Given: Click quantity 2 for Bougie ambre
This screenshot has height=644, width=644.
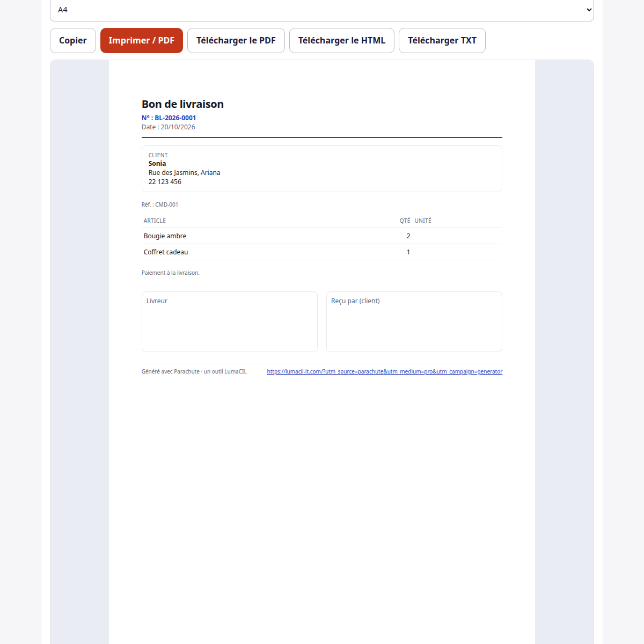Looking at the screenshot, I should [x=408, y=236].
